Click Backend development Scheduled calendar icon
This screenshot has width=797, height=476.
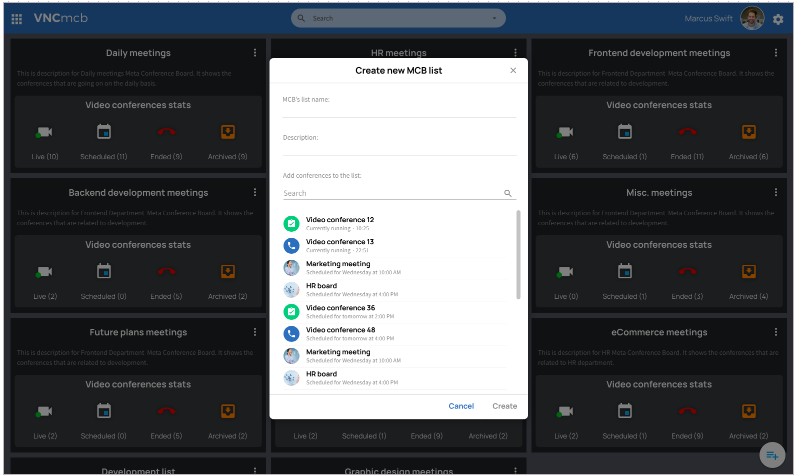tap(104, 271)
